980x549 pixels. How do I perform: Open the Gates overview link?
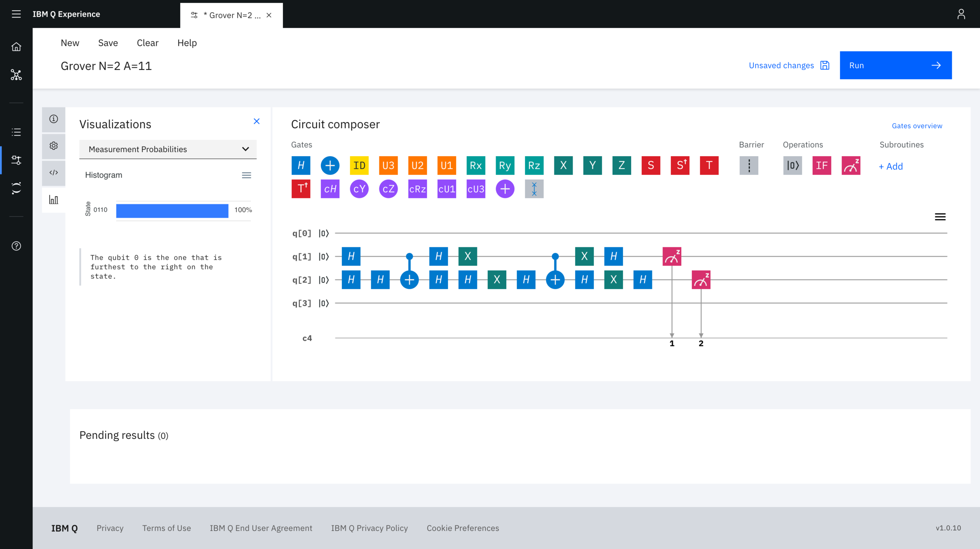(917, 126)
